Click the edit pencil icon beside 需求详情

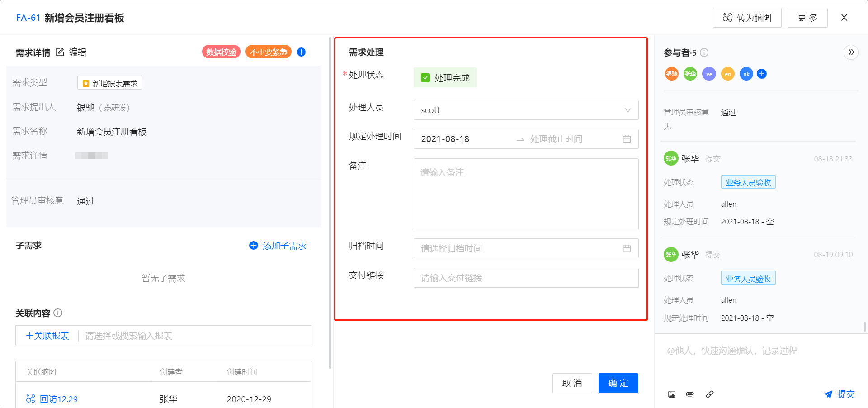(60, 52)
